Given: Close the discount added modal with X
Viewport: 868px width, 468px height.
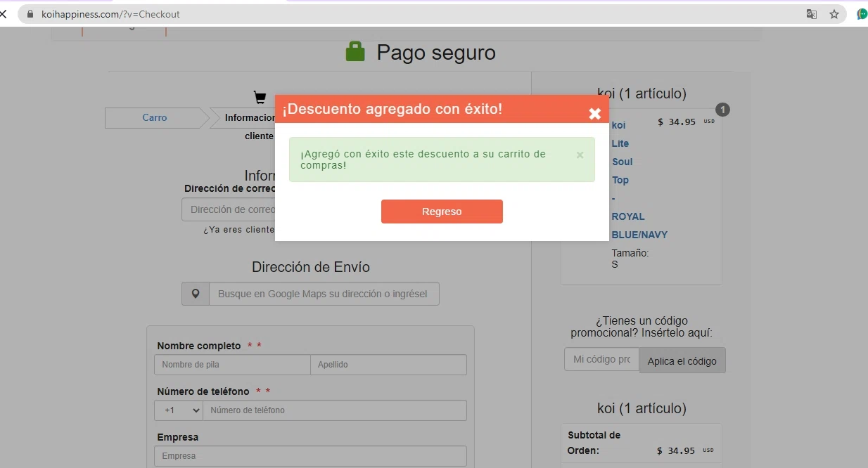Looking at the screenshot, I should click(x=594, y=113).
